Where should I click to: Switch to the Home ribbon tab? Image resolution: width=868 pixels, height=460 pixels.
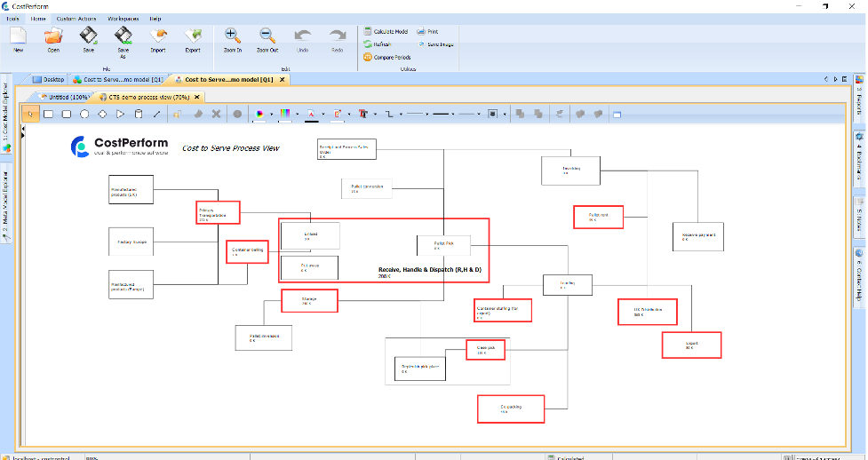[38, 19]
